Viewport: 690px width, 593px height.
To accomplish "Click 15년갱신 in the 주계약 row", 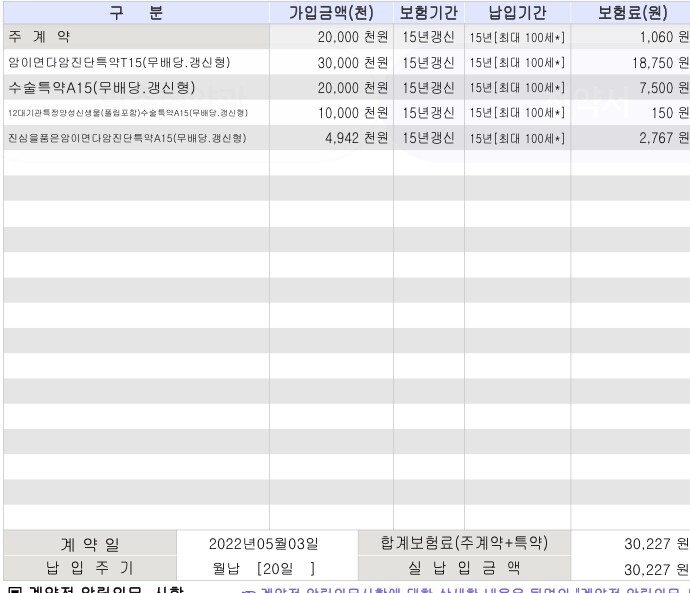I will click(429, 37).
